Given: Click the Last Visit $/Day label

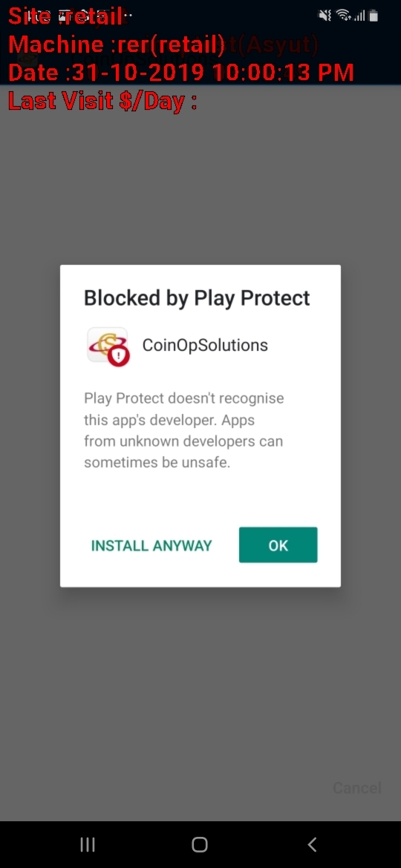Looking at the screenshot, I should (102, 101).
